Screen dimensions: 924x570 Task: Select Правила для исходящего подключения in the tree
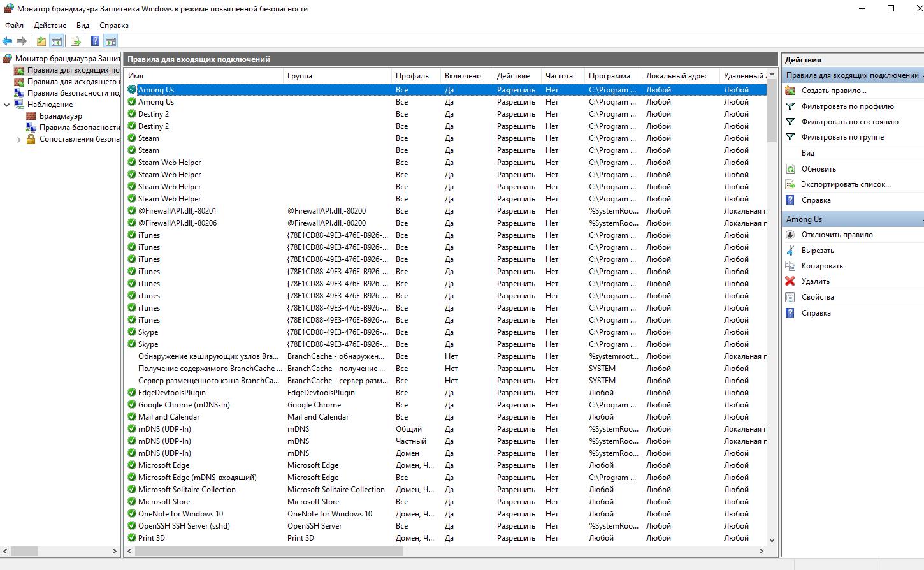(73, 82)
